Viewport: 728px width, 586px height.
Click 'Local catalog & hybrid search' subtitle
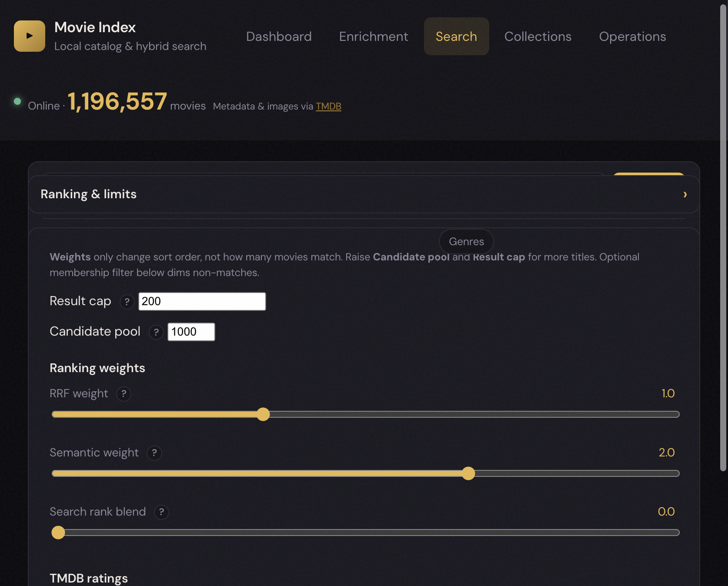tap(130, 47)
